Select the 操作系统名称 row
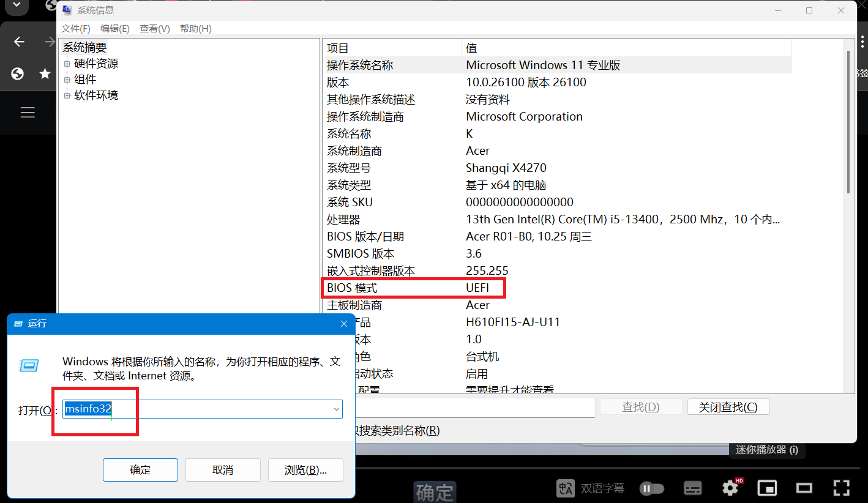This screenshot has height=503, width=868. point(558,65)
